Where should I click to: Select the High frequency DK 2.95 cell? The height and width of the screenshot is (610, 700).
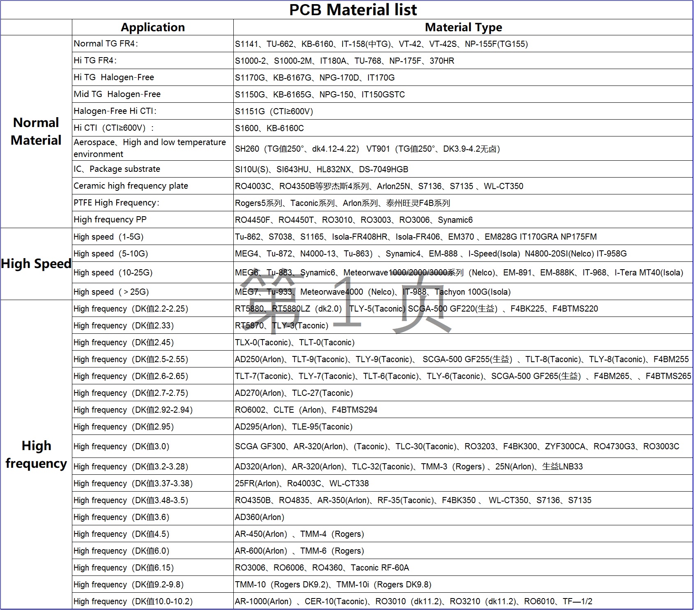[x=152, y=427]
